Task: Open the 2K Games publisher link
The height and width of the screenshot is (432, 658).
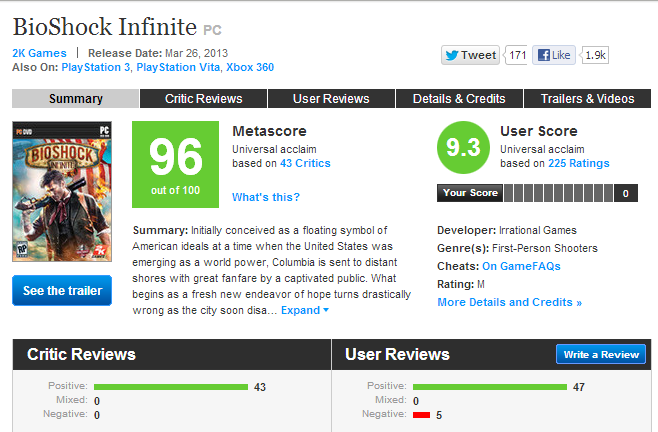Action: coord(39,53)
